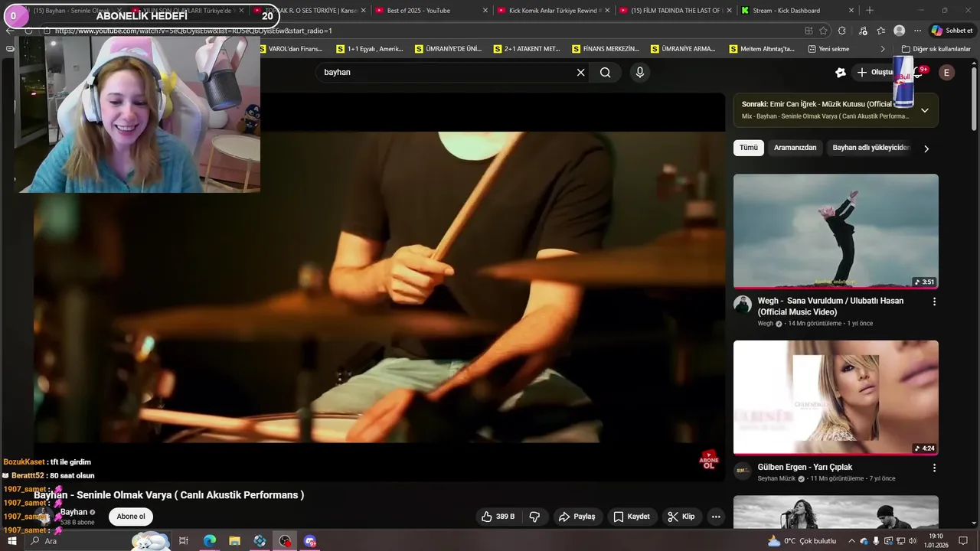Open the taskbar clock and date
The width and height of the screenshot is (980, 551).
(x=936, y=541)
